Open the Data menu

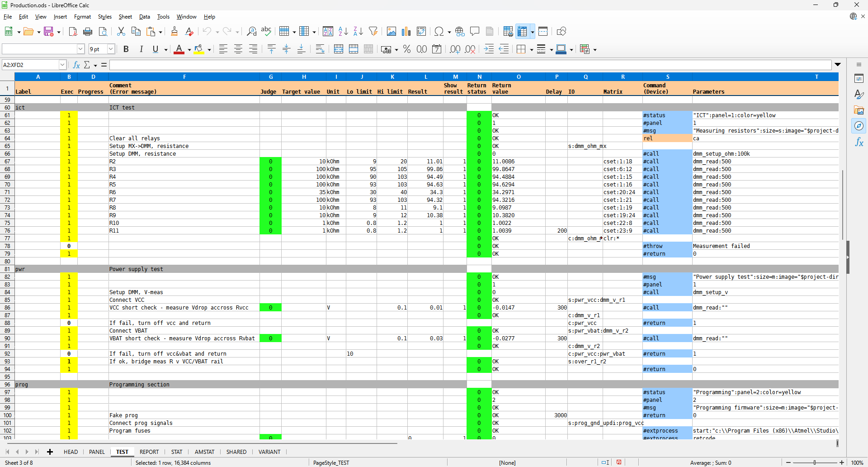coord(145,17)
